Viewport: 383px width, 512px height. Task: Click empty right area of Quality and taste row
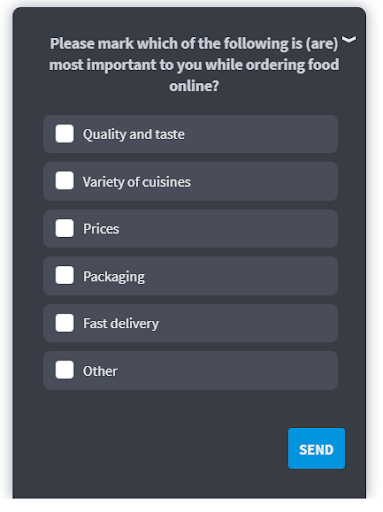click(263, 134)
